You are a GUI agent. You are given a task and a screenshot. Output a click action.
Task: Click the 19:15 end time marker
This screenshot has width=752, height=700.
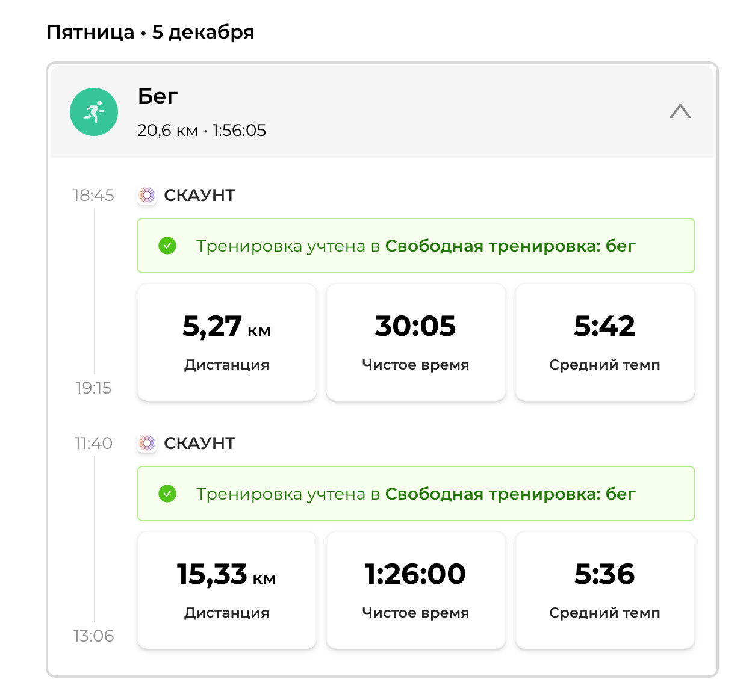pos(93,388)
